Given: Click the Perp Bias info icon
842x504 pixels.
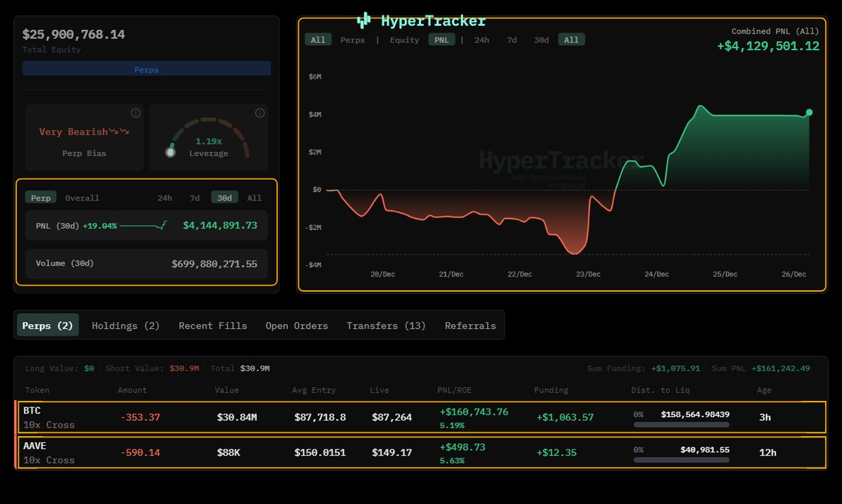Looking at the screenshot, I should tap(135, 113).
